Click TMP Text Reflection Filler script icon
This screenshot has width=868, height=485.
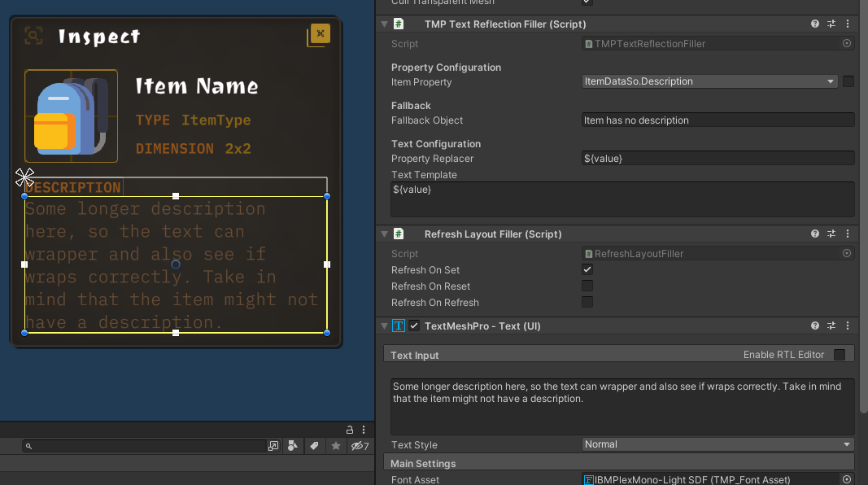[399, 24]
